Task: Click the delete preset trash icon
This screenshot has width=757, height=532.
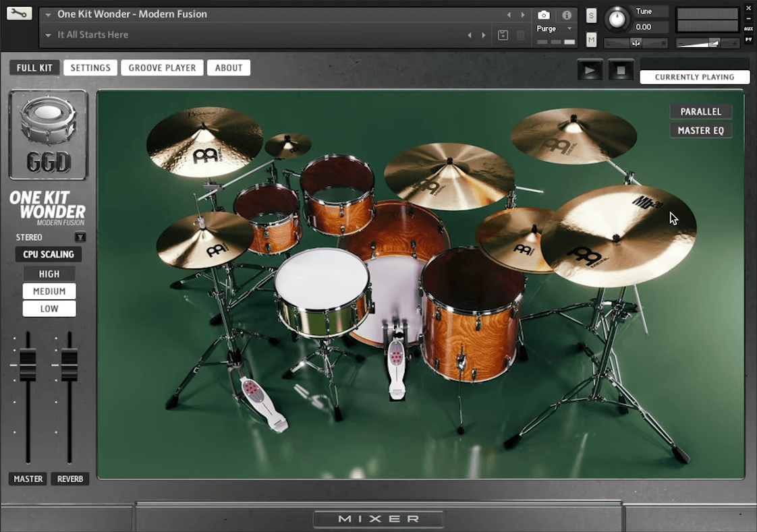Action: [x=521, y=35]
